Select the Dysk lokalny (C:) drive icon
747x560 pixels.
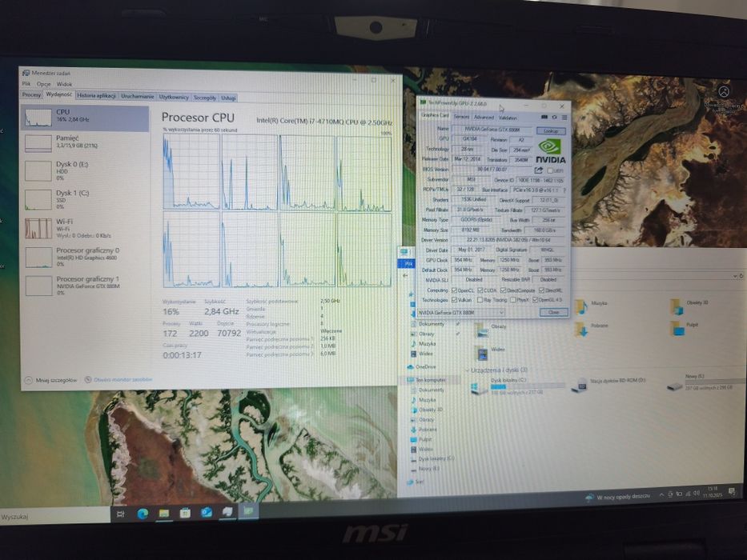pos(479,387)
